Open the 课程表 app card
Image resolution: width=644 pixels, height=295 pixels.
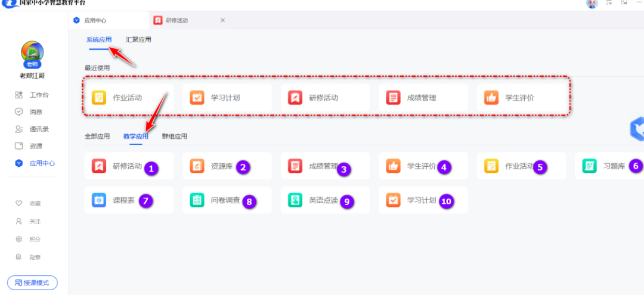[129, 200]
